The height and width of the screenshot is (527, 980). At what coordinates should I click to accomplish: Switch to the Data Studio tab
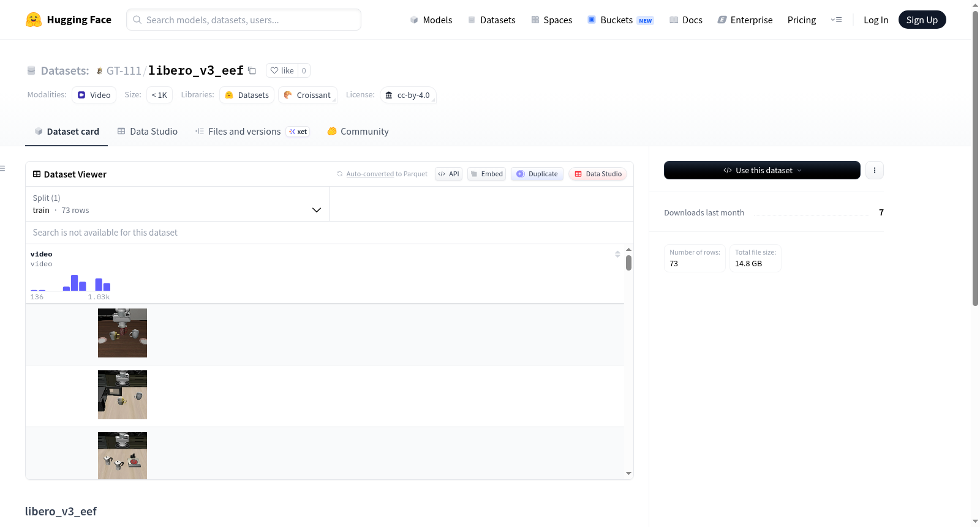click(148, 132)
